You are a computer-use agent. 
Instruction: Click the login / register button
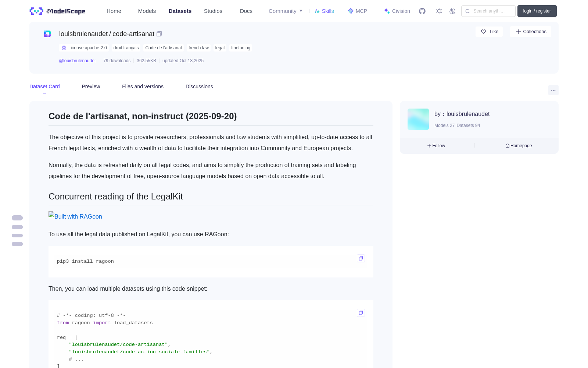pos(537,11)
